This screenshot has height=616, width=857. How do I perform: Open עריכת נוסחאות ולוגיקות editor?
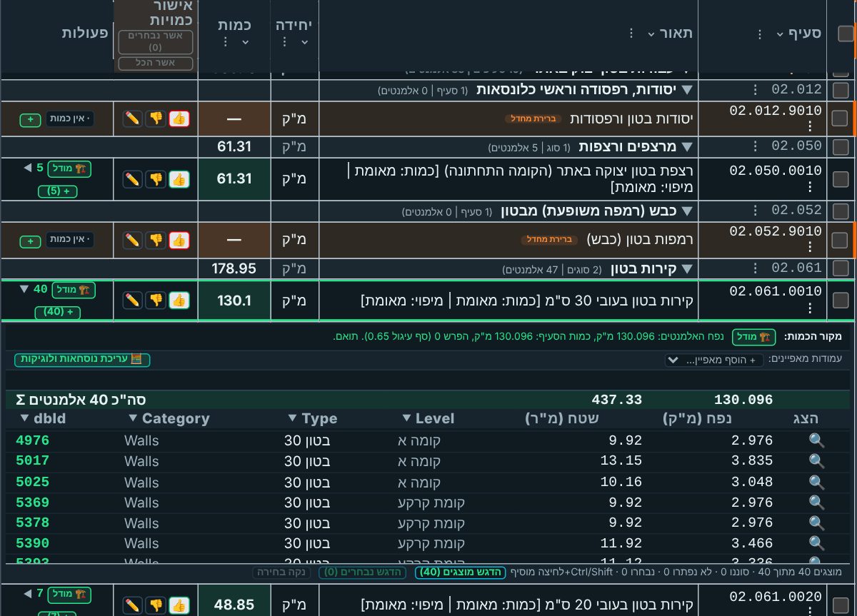click(x=81, y=359)
